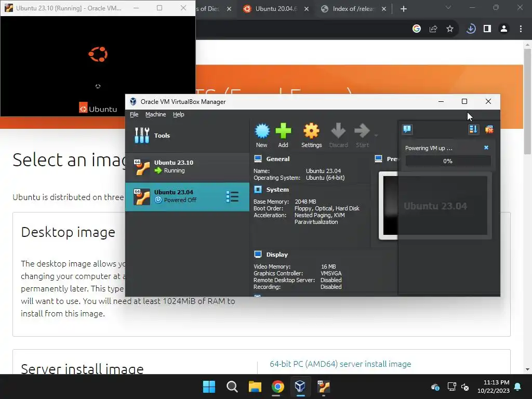The width and height of the screenshot is (532, 399).
Task: Open the 64-bit PC (AMD64) server install image link
Action: tap(340, 364)
